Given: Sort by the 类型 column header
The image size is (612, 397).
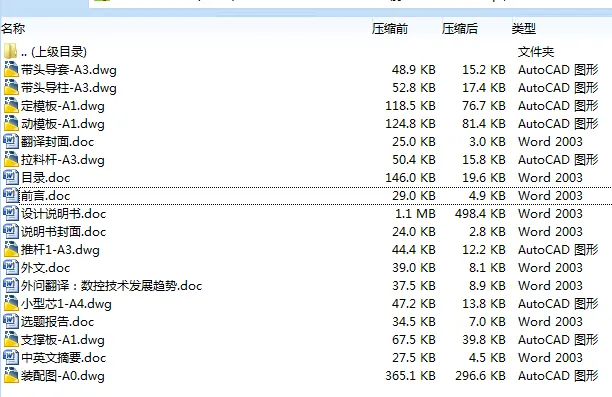Looking at the screenshot, I should [524, 28].
